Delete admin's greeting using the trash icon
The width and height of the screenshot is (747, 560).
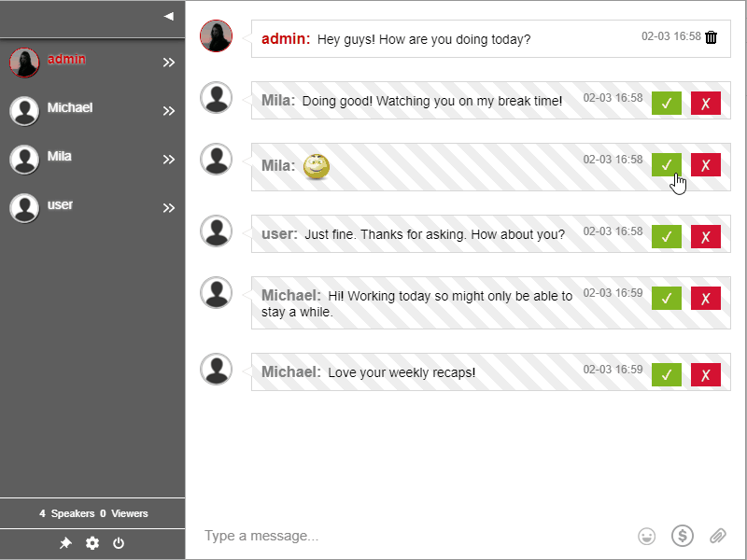pos(711,39)
